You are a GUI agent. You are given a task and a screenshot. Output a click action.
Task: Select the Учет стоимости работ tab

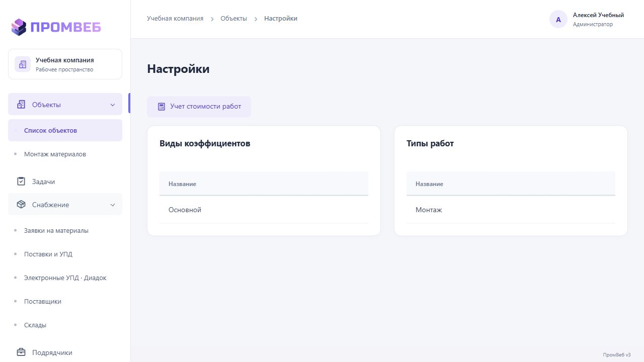coord(199,107)
